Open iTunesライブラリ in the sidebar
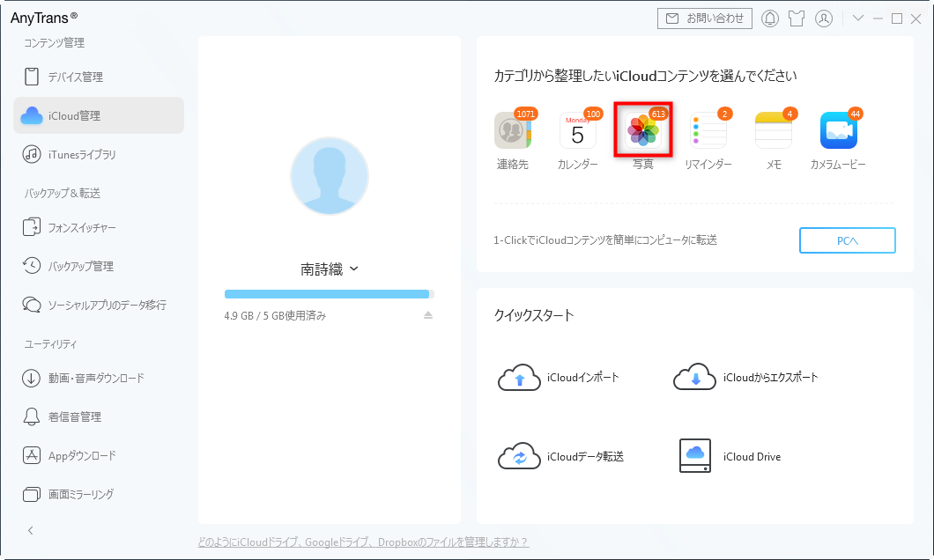Image resolution: width=934 pixels, height=560 pixels. tap(99, 154)
